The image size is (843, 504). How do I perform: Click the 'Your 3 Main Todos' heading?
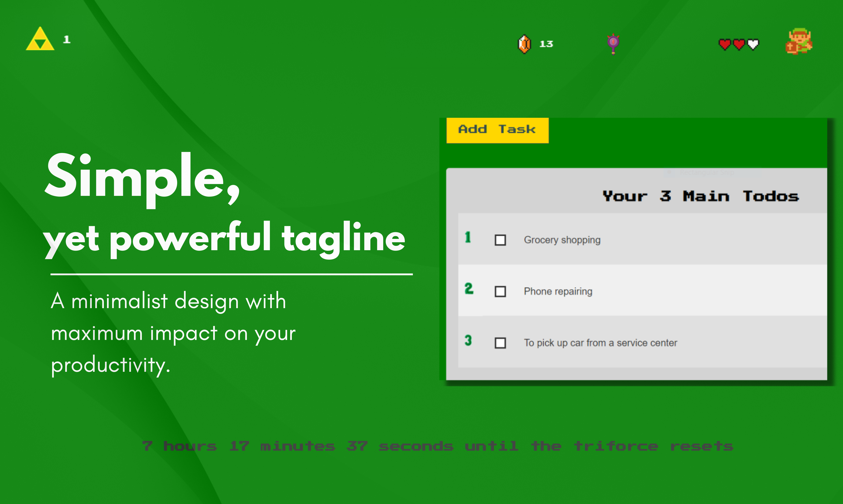(700, 196)
